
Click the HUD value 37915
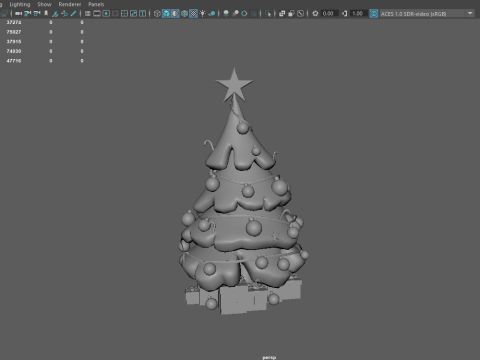(14, 42)
